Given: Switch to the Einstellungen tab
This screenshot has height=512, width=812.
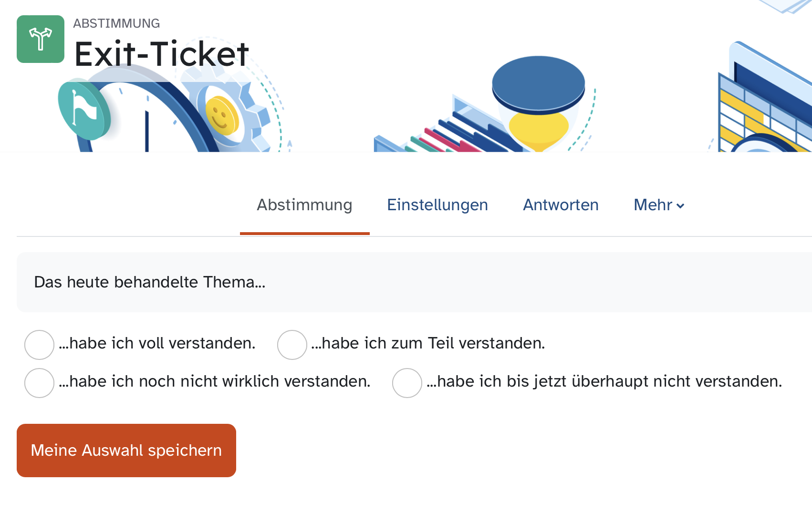Looking at the screenshot, I should point(437,205).
